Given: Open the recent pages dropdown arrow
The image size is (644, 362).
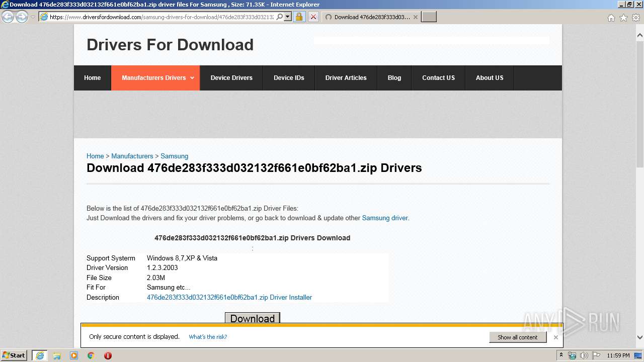Looking at the screenshot, I should tap(33, 17).
